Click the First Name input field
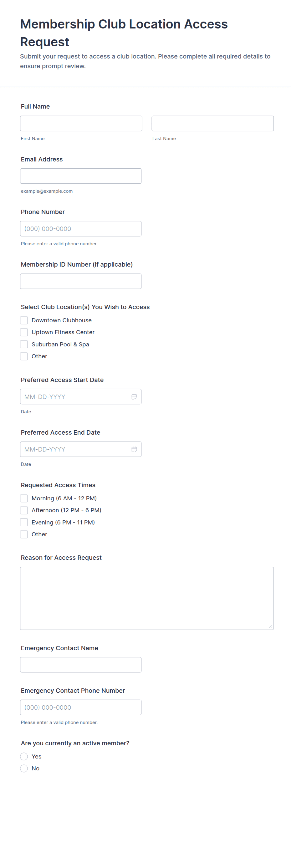The height and width of the screenshot is (868, 291). click(81, 123)
